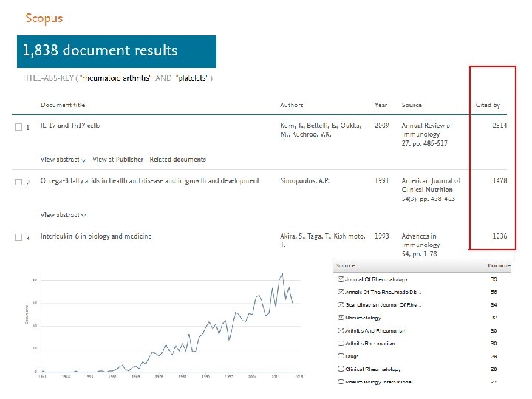Image resolution: width=532 pixels, height=399 pixels.
Task: Tick checkbox for result 2 Omega-3 fatty acids
Action: pos(18,183)
